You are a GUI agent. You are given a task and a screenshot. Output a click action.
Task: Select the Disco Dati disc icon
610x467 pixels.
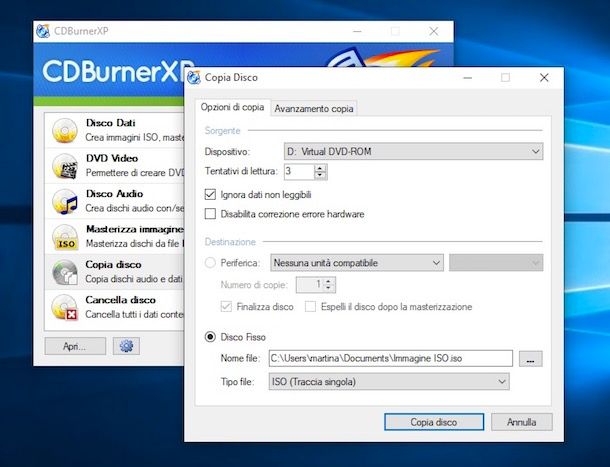[x=65, y=130]
